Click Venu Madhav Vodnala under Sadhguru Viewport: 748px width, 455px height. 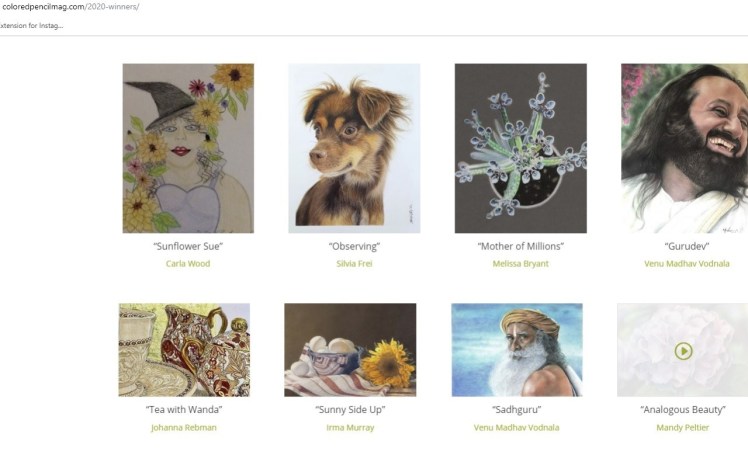point(516,427)
